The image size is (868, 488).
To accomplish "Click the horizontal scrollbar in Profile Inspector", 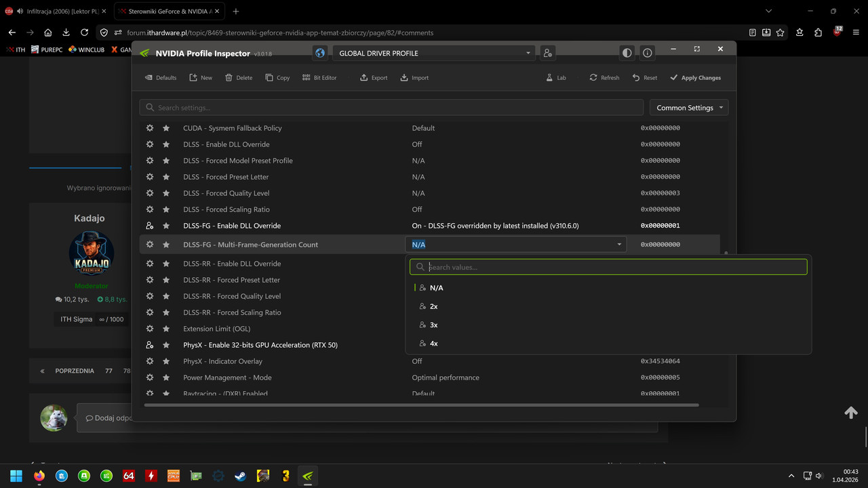I will (421, 405).
